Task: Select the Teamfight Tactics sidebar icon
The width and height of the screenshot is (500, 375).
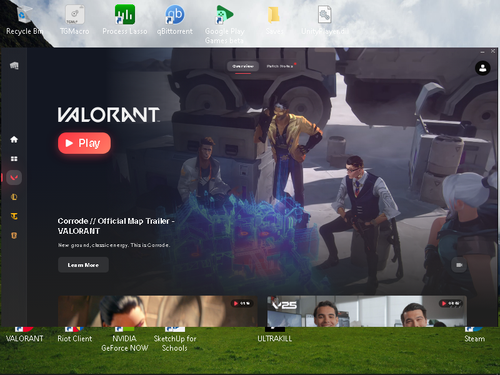Action: point(14,216)
